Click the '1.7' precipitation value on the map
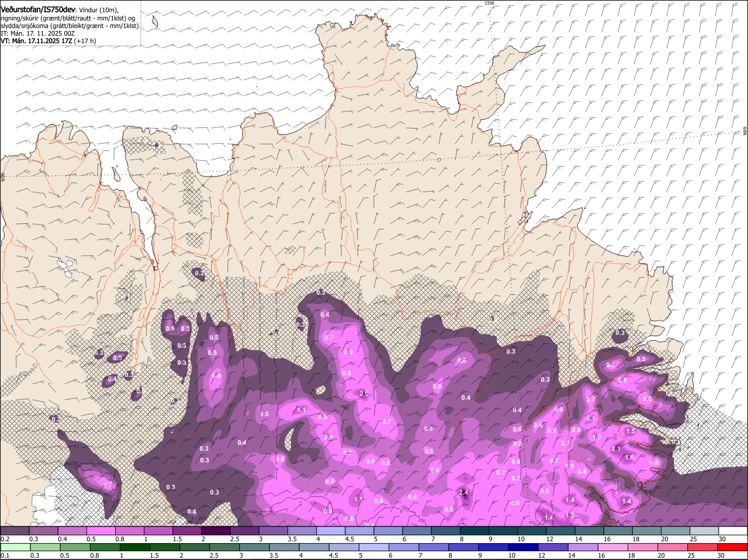The width and height of the screenshot is (748, 560). 570,515
